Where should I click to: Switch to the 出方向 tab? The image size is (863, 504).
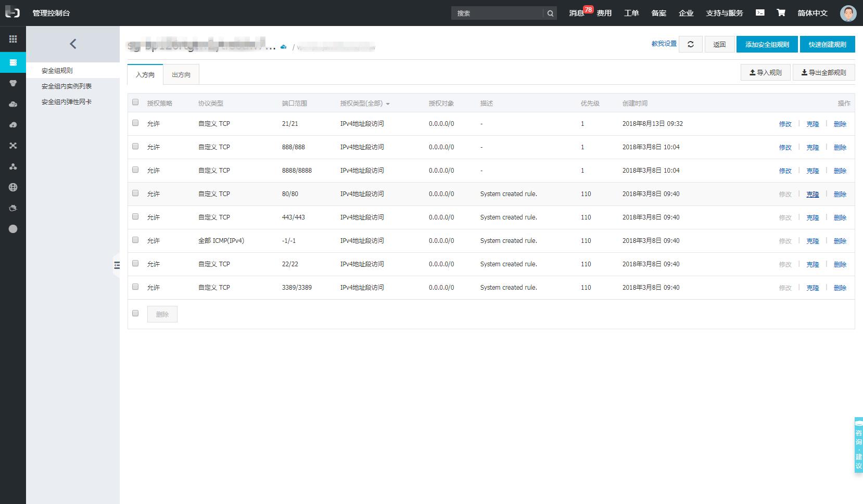(x=181, y=74)
